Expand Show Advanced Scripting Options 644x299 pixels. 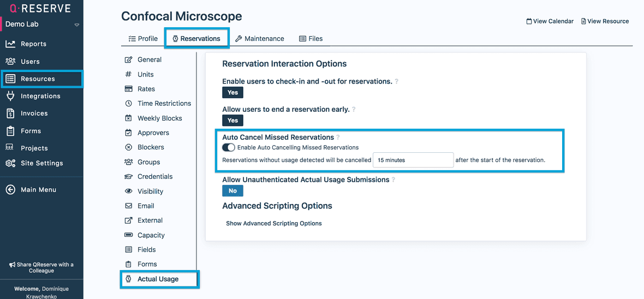273,223
